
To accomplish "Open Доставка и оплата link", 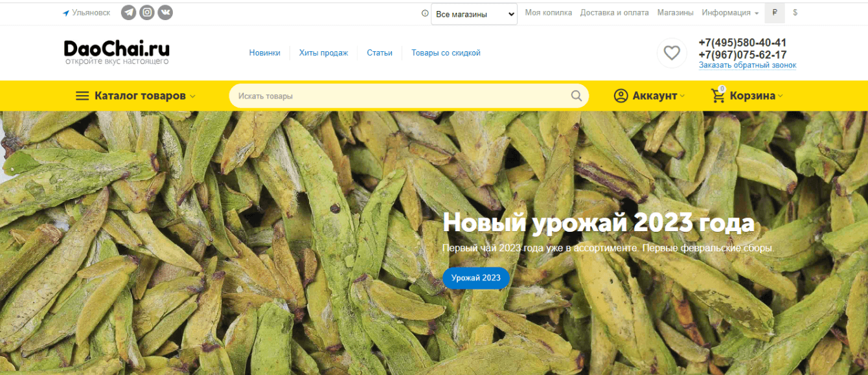I will coord(614,13).
